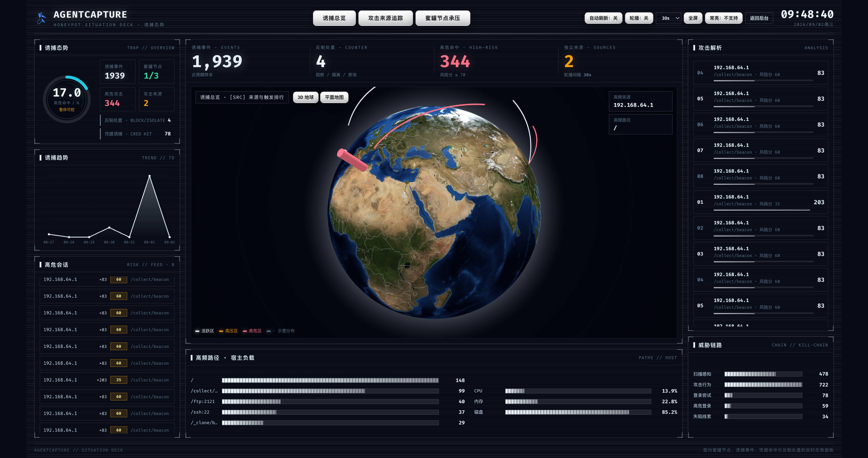Click the 高危登录 kill-chain bar
The width and height of the screenshot is (868, 458).
pyautogui.click(x=763, y=406)
